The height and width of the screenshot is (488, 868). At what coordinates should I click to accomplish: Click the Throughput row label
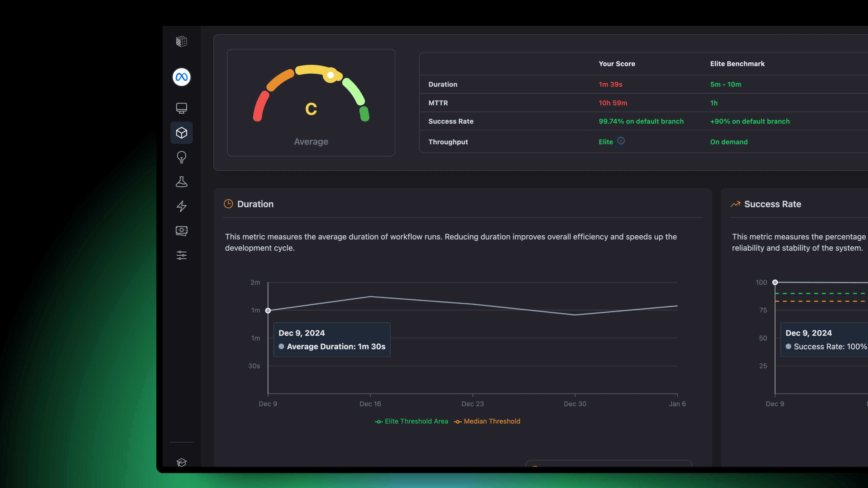click(448, 142)
